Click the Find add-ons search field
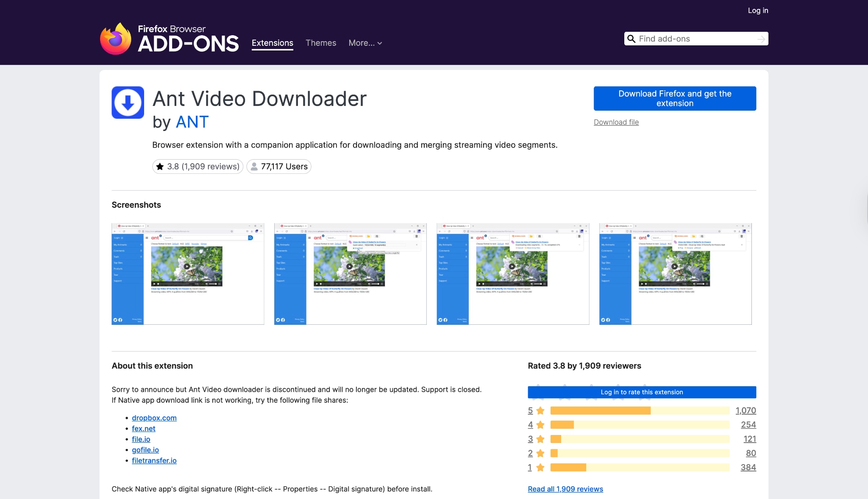Screen dimensions: 868x499 [695, 39]
